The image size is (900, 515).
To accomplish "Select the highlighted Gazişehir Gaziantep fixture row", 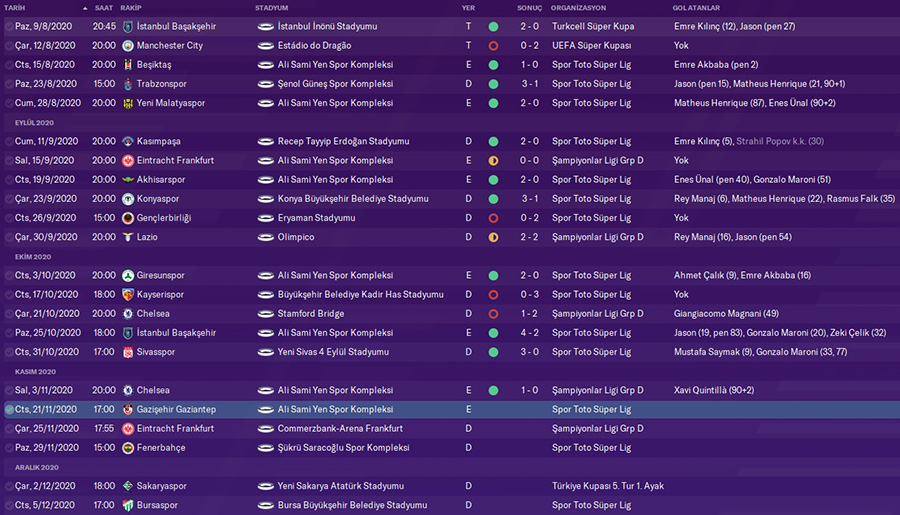I will tap(450, 409).
